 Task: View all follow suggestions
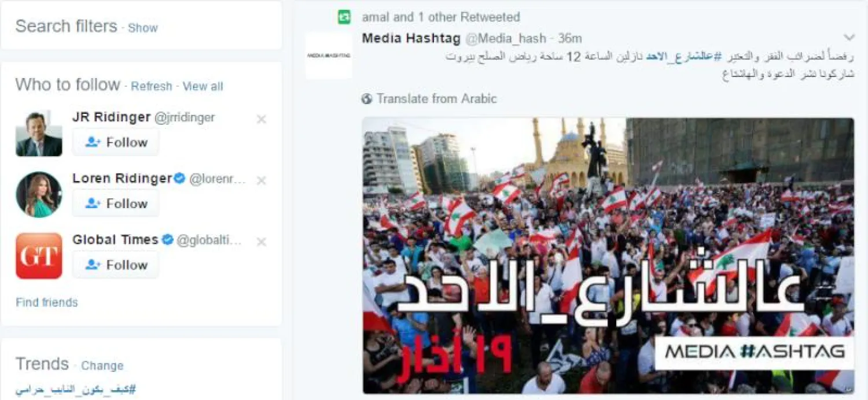click(x=203, y=87)
